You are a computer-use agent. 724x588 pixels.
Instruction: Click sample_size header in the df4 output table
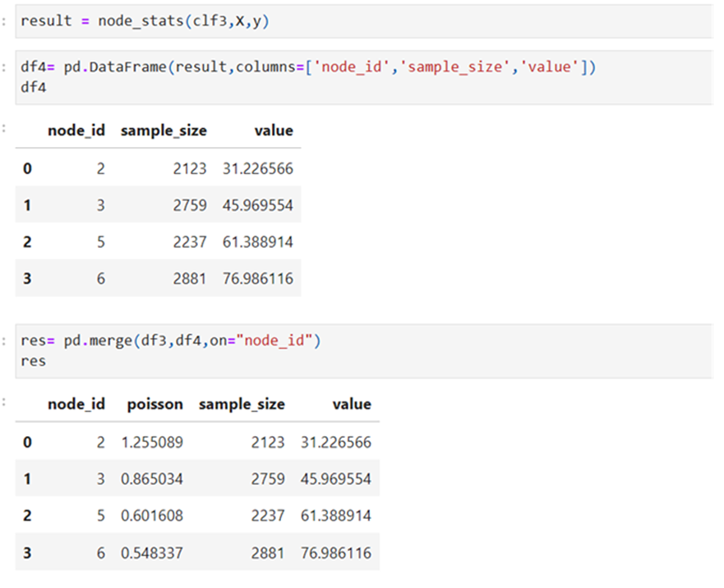tap(164, 131)
